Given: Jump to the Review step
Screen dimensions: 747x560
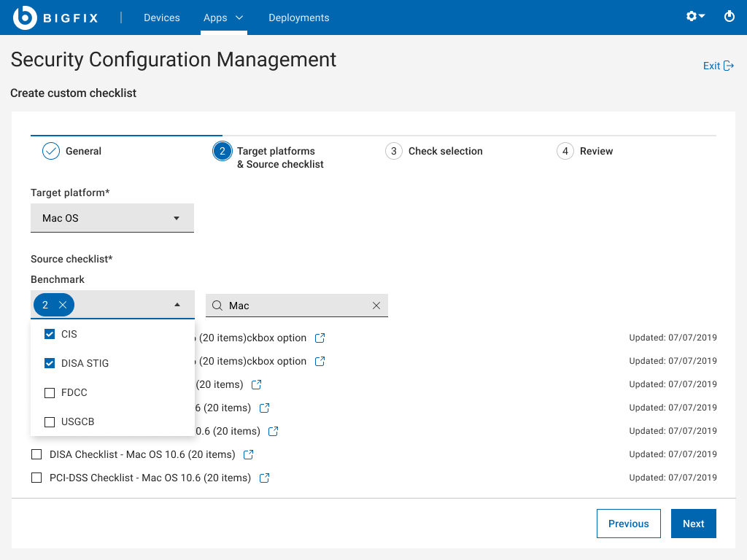Looking at the screenshot, I should [x=597, y=151].
